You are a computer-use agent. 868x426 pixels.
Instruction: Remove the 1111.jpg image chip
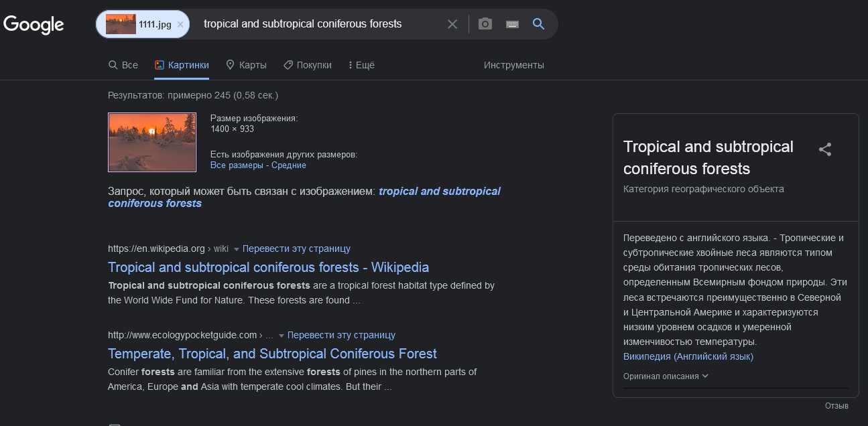pyautogui.click(x=180, y=24)
